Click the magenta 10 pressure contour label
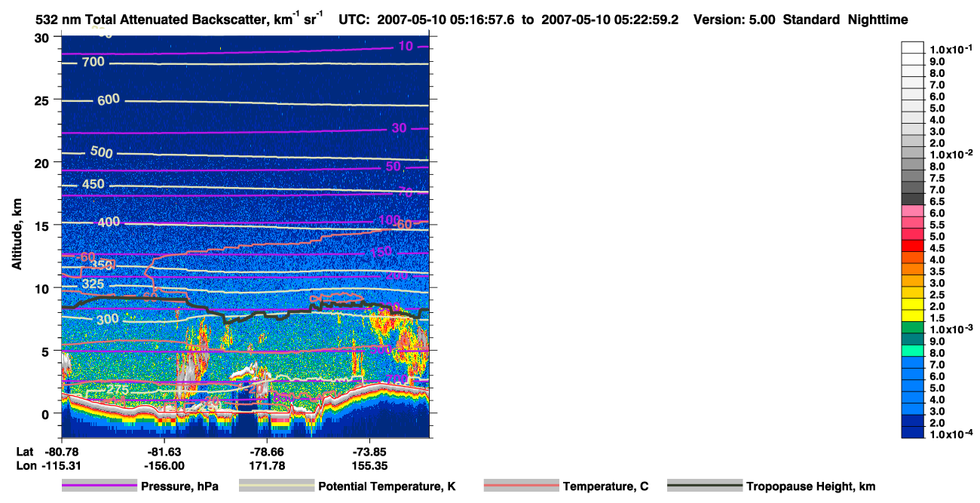Viewport: 980px width, 503px height. coord(406,47)
